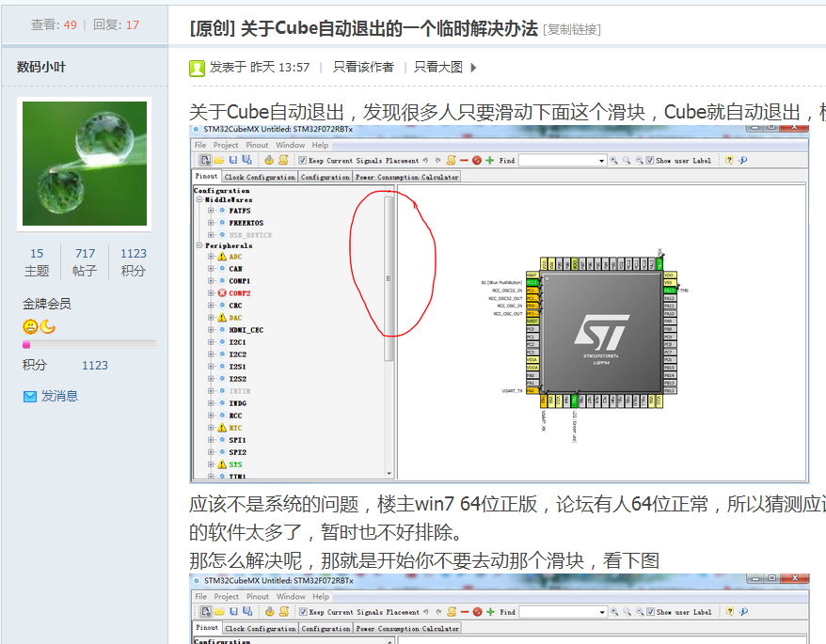826x644 pixels.
Task: Click zoom-in magnifier in first screenshot toolbar
Action: coord(613,160)
